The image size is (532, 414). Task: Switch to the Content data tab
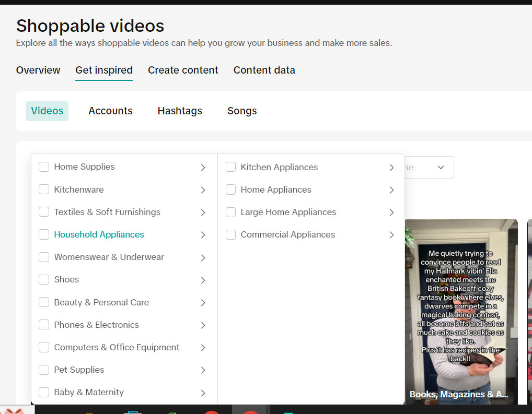click(x=264, y=70)
